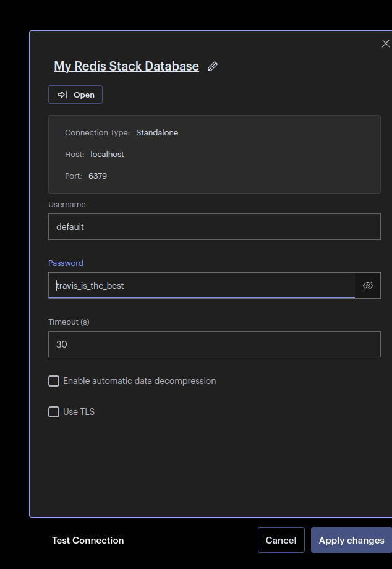Close the database edit panel
This screenshot has width=392, height=569.
[385, 43]
